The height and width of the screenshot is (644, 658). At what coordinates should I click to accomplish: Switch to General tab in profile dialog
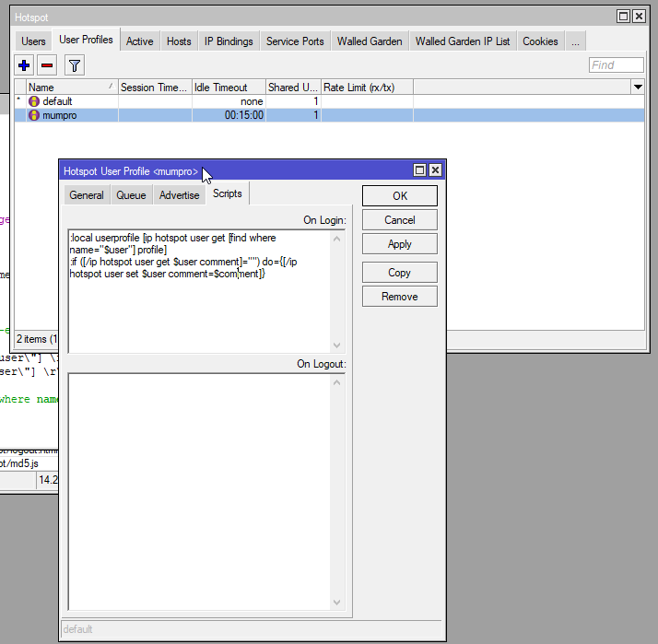(87, 195)
